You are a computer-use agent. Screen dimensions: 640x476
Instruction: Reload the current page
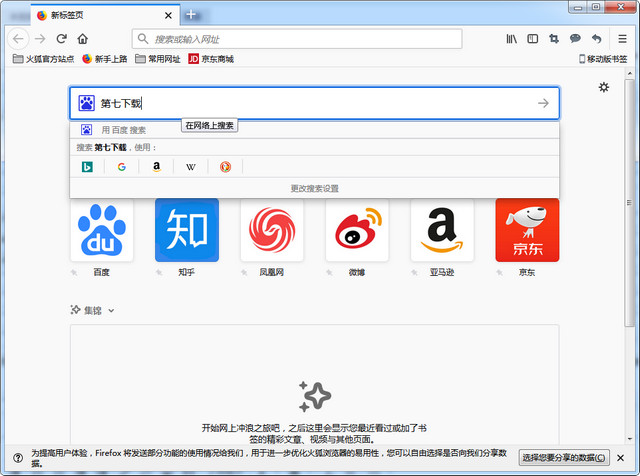coord(62,39)
